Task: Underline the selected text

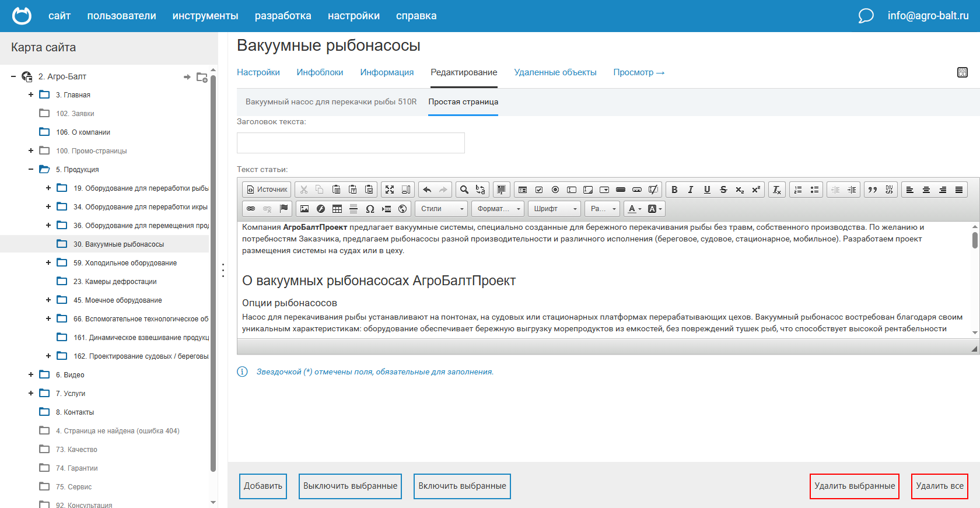Action: [707, 190]
